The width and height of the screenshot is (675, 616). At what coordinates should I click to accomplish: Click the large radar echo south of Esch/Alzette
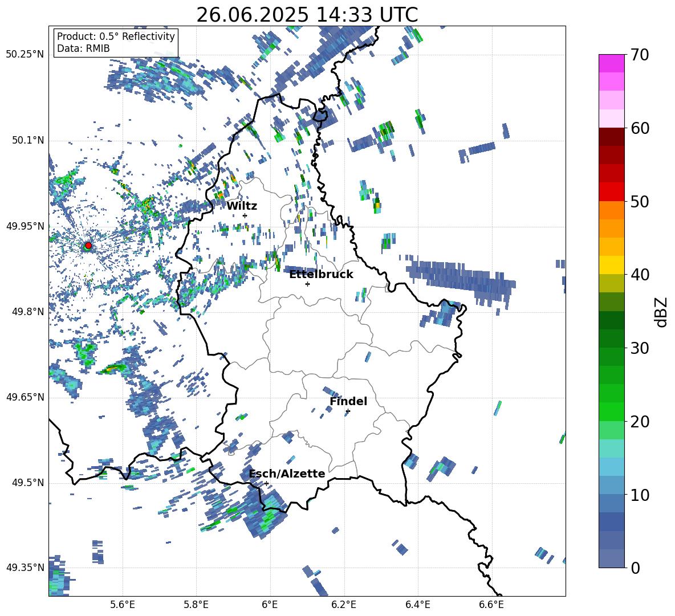tap(264, 514)
